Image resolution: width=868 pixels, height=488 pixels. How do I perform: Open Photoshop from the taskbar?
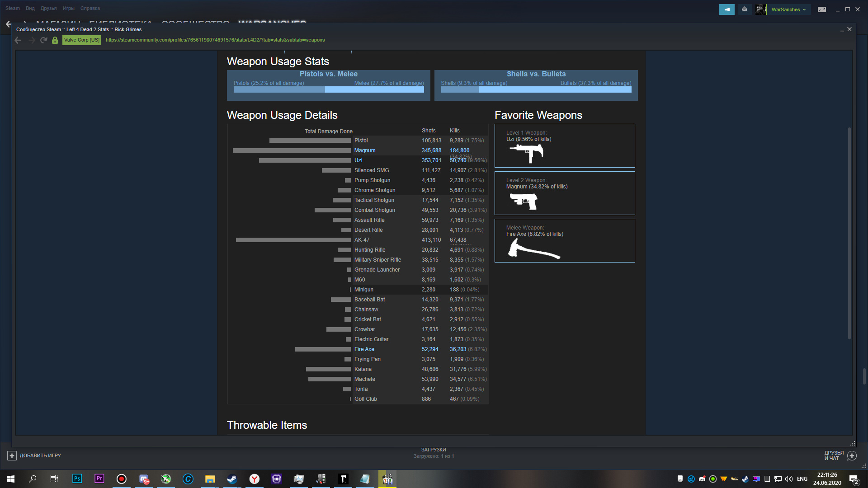[77, 479]
